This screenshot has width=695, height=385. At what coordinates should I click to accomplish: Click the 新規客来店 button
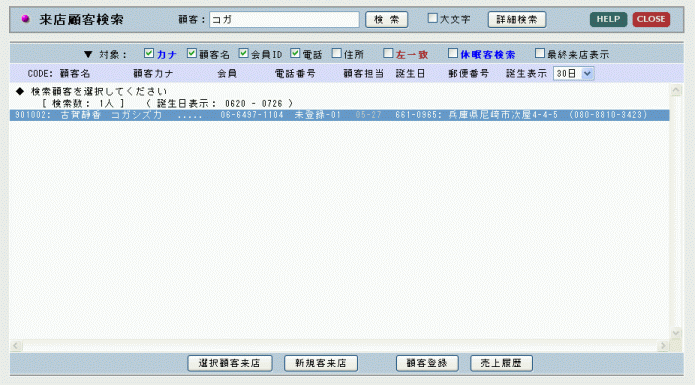click(x=321, y=363)
